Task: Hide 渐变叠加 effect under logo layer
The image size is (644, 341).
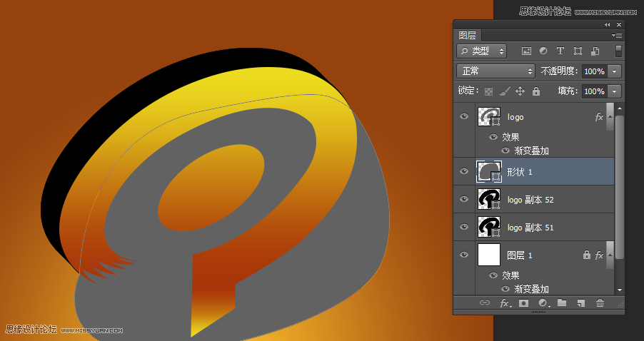Action: click(505, 151)
